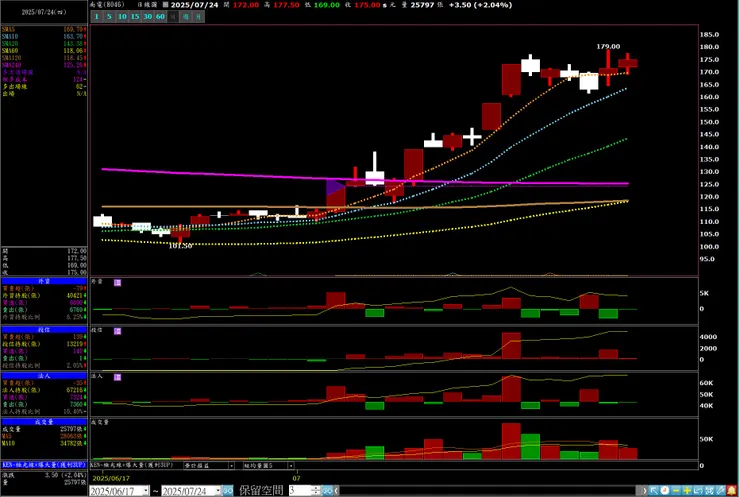Viewport: 740px width, 497px height.
Task: Click stock name 南電(8046) in header
Action: pos(107,5)
